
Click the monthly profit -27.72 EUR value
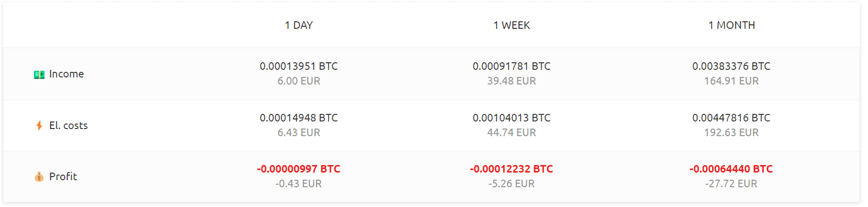tap(731, 184)
